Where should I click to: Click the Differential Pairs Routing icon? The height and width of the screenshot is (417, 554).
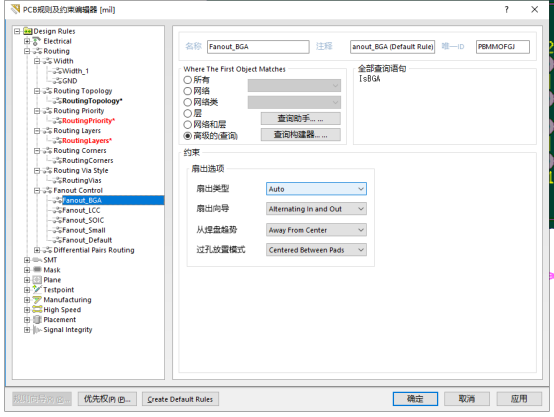click(47, 250)
